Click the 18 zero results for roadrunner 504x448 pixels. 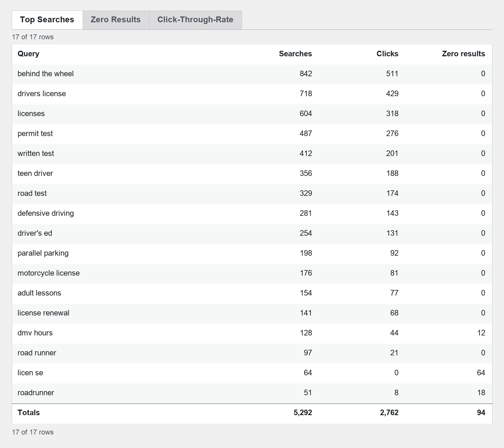(481, 393)
